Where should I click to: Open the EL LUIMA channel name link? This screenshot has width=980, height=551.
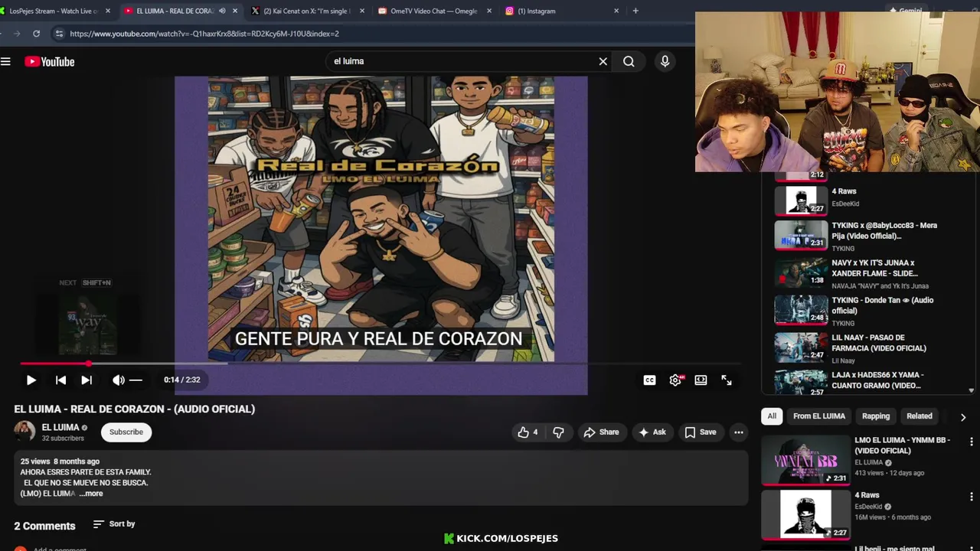tap(60, 427)
